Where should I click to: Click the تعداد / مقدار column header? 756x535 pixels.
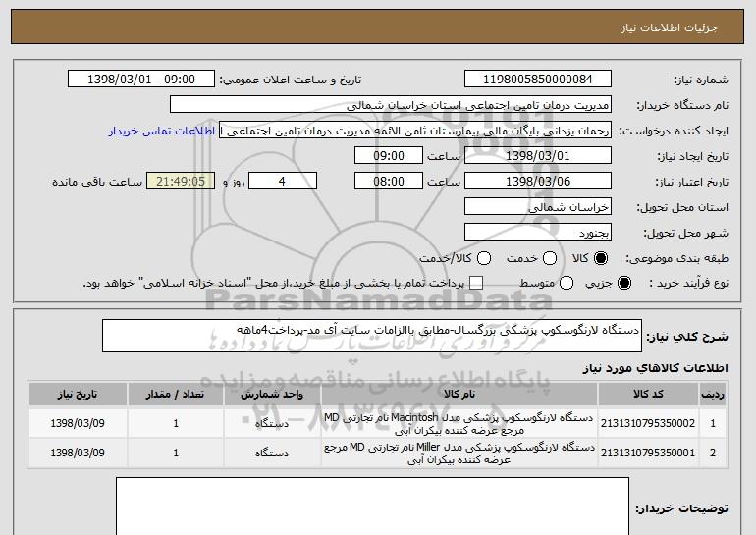[176, 395]
